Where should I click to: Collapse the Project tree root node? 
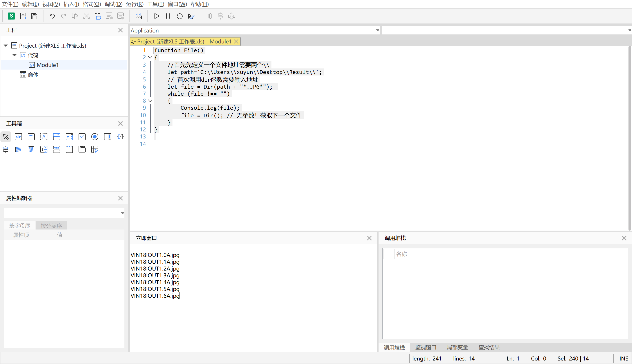click(6, 45)
